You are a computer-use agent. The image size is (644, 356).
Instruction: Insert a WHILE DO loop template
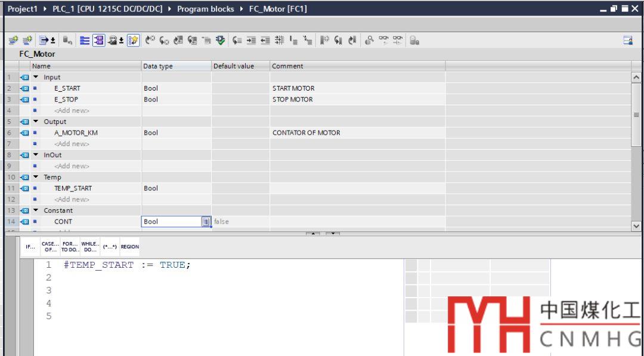click(x=90, y=247)
